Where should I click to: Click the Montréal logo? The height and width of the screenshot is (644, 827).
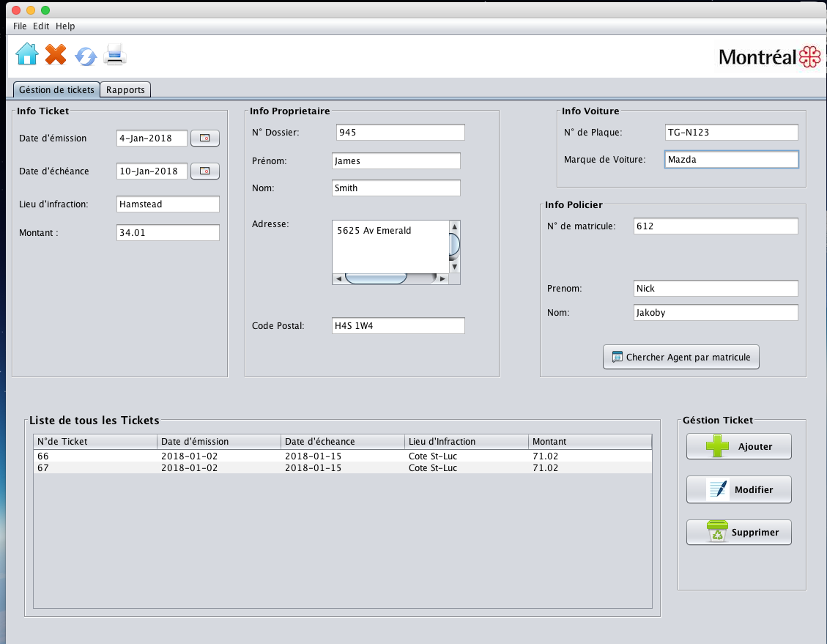769,57
